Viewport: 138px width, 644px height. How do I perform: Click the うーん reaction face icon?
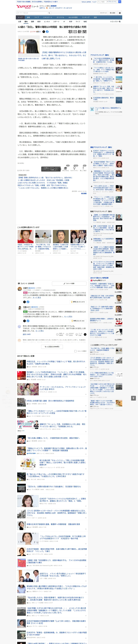tap(77, 334)
